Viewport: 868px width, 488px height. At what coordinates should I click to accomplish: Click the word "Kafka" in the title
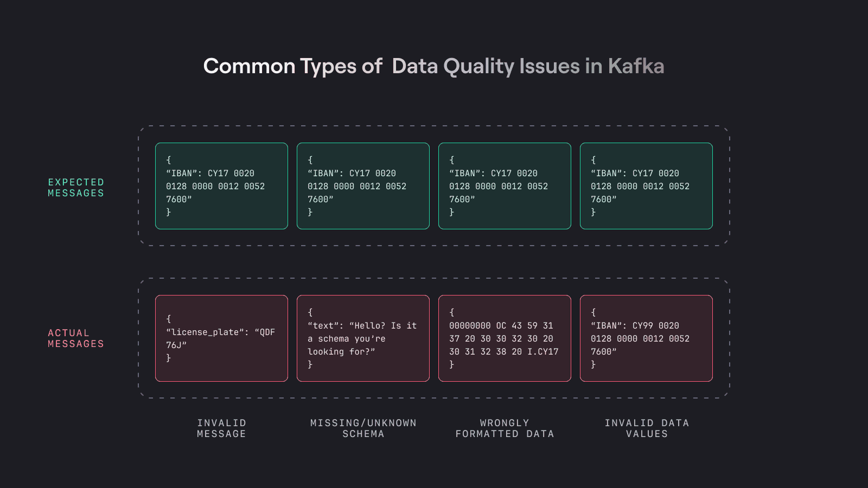tap(636, 66)
